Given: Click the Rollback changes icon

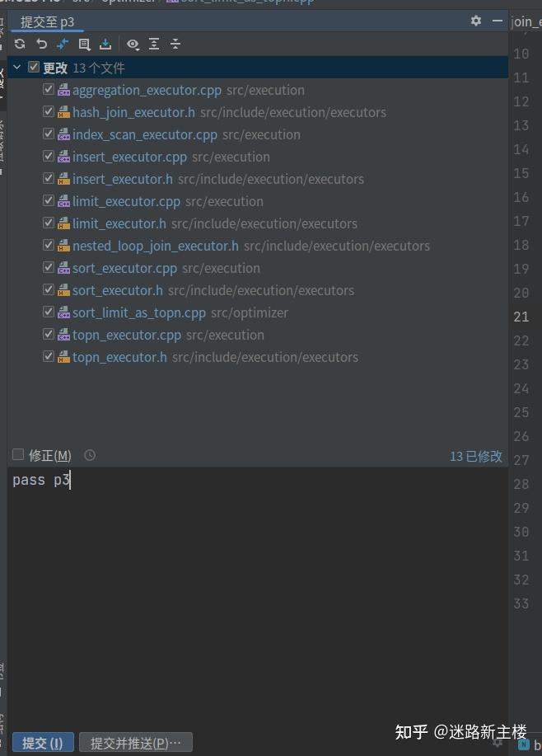Looking at the screenshot, I should 40,44.
